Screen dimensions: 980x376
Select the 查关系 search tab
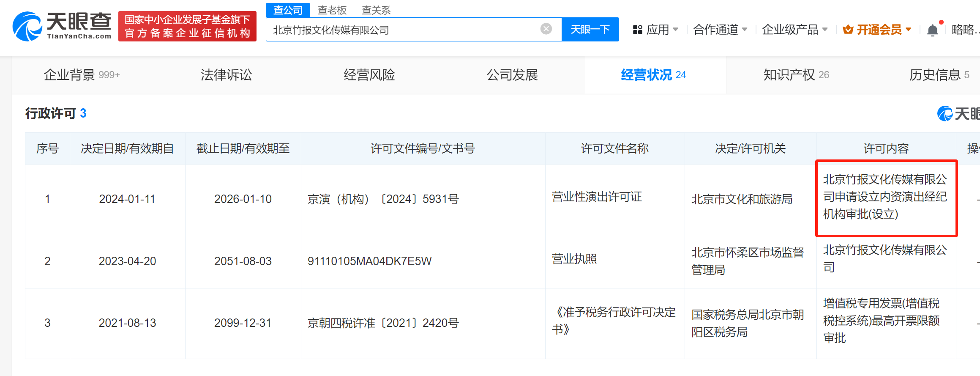(376, 10)
